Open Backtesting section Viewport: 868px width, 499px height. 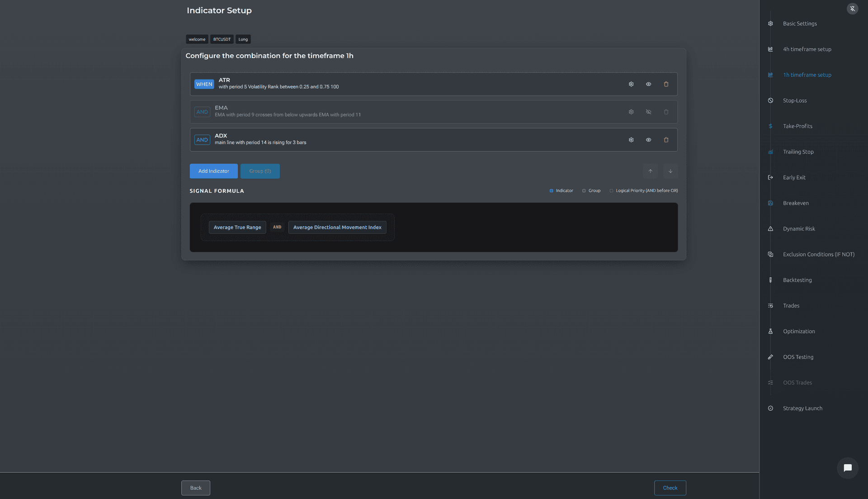[x=797, y=280]
